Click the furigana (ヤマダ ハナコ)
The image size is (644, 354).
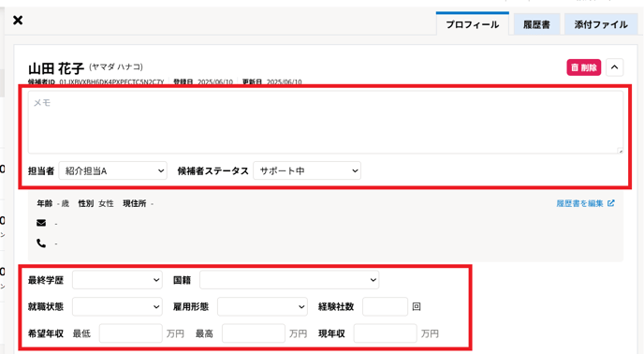[x=116, y=67]
